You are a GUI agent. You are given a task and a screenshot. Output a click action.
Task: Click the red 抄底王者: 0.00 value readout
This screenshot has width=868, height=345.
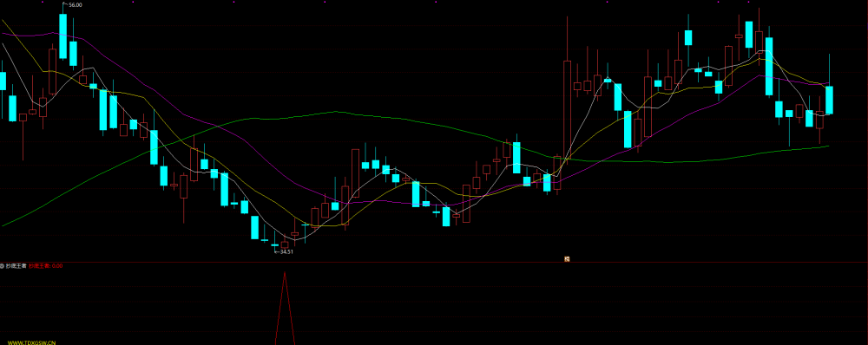pos(46,266)
